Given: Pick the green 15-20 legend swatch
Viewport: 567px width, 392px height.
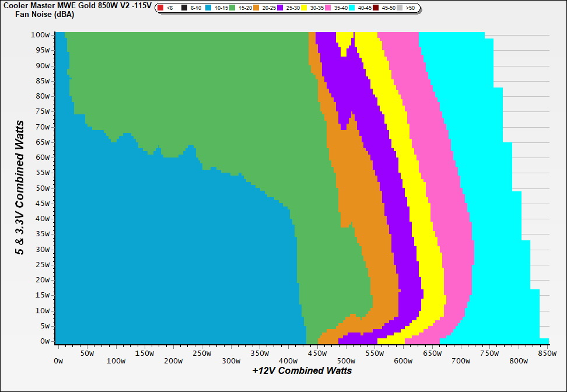Looking at the screenshot, I should pos(232,8).
